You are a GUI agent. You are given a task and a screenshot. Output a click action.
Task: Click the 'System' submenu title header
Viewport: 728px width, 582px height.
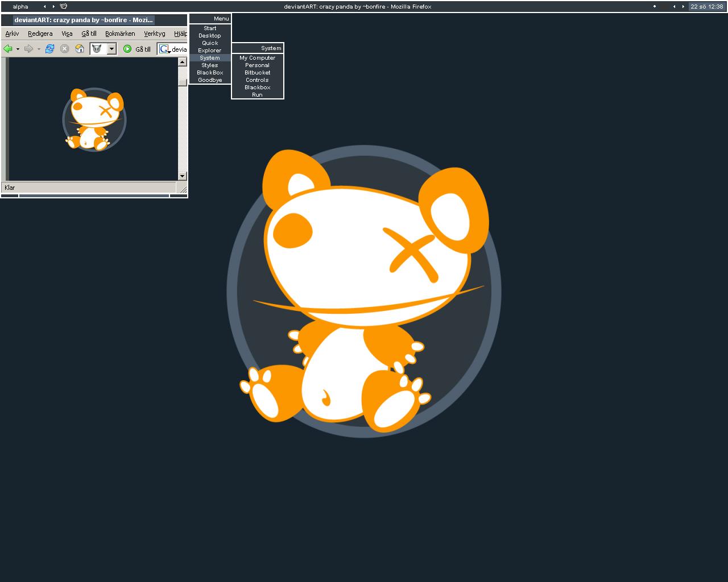pos(258,48)
